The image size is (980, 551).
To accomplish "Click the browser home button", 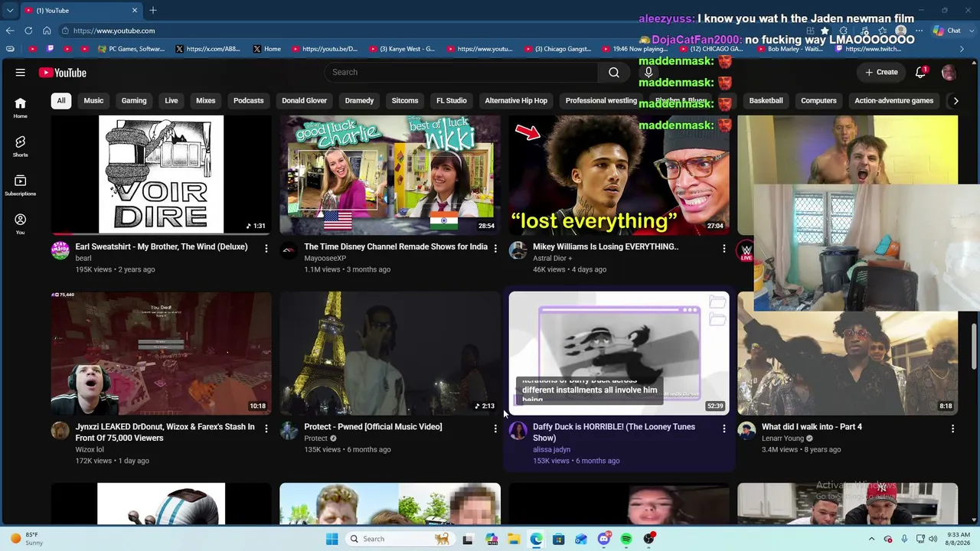I will click(x=47, y=31).
